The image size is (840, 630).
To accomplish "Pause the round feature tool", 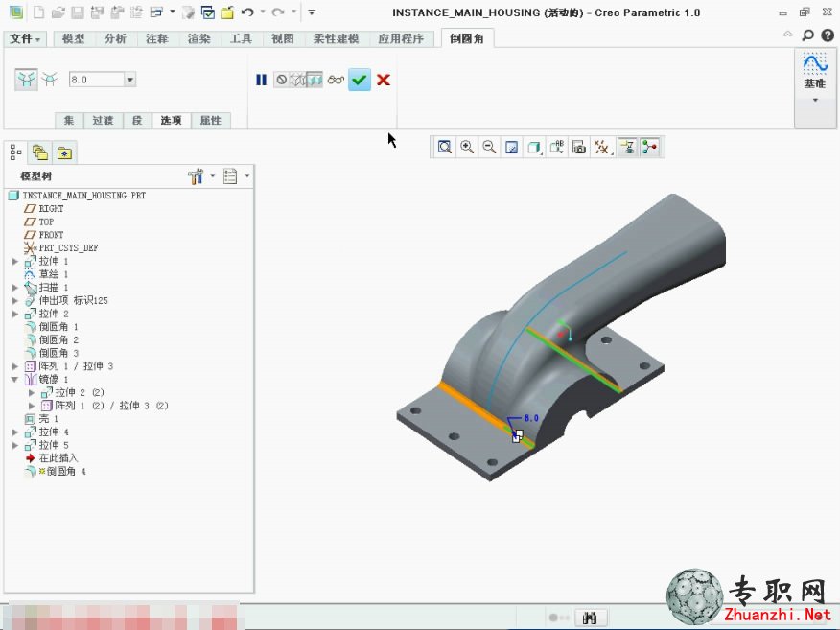I will (261, 80).
